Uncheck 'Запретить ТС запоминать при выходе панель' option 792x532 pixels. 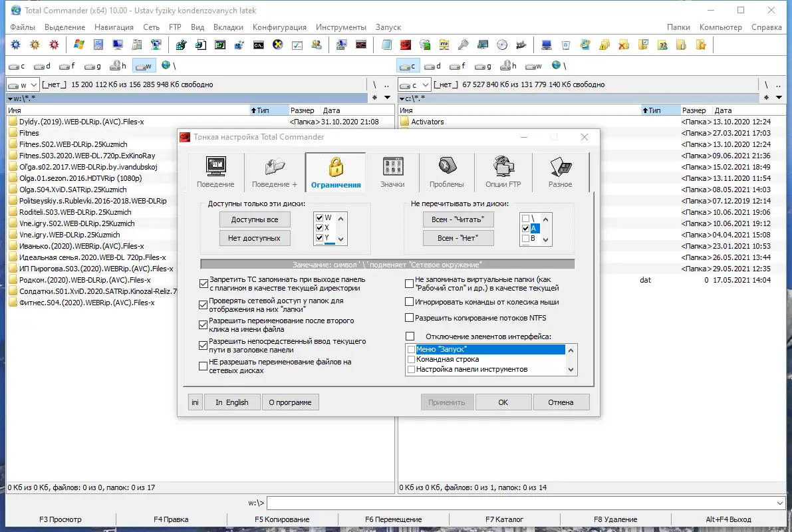coord(203,284)
